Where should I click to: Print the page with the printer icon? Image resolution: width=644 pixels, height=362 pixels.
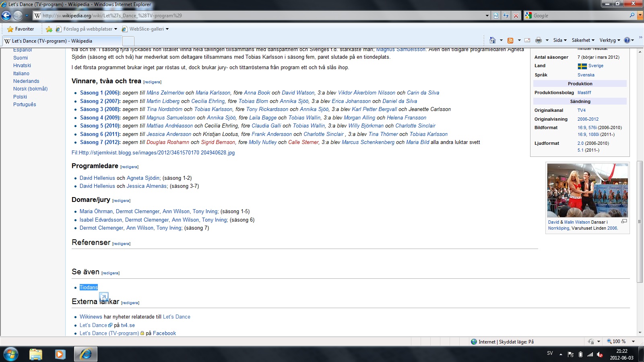[539, 40]
